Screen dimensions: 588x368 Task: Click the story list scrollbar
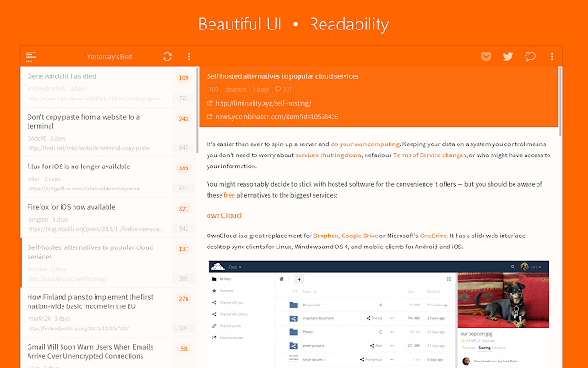(198, 109)
